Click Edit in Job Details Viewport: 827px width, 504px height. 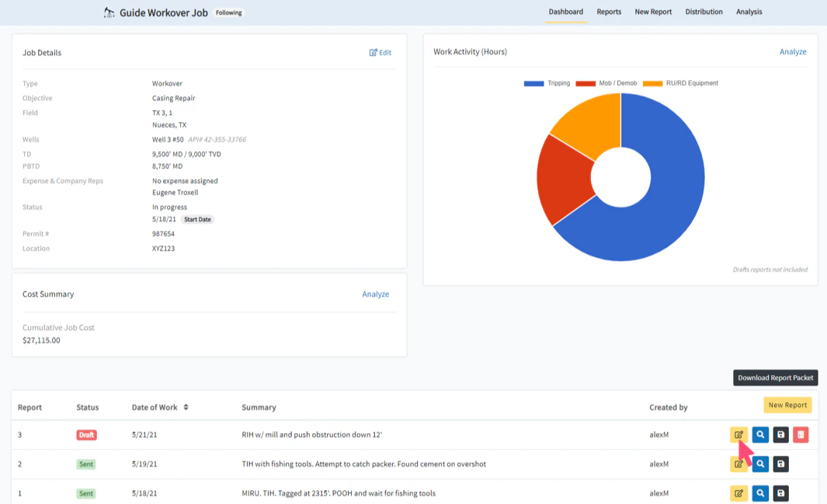(380, 52)
